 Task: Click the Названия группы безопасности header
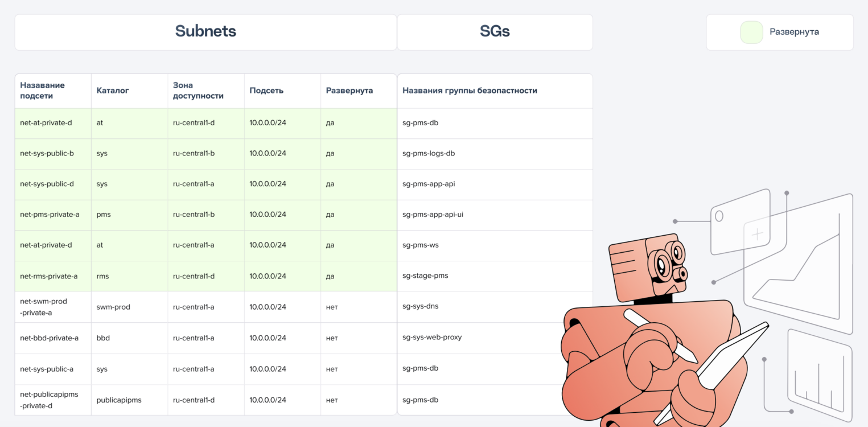tap(470, 91)
